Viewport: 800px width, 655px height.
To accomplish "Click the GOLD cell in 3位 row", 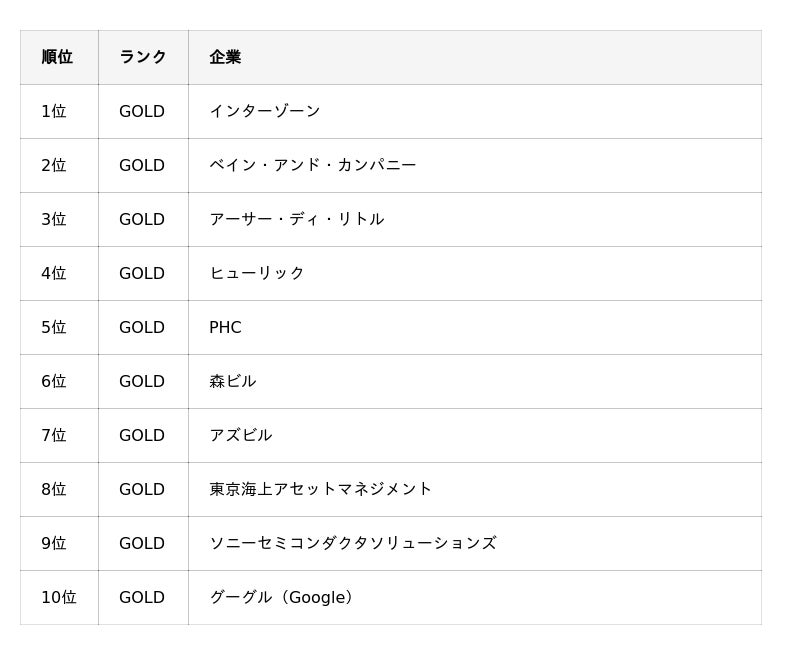I will pos(142,219).
